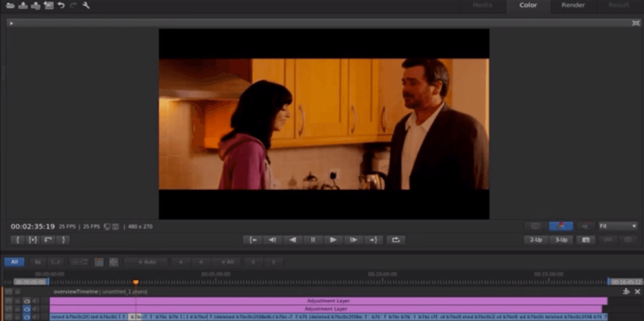
Task: Click the 00:00:00:00 timeline start handle
Action: click(31, 281)
